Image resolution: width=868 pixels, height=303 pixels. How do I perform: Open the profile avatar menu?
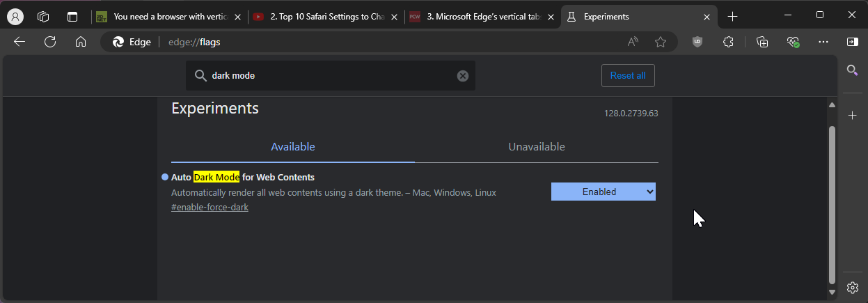[x=15, y=17]
